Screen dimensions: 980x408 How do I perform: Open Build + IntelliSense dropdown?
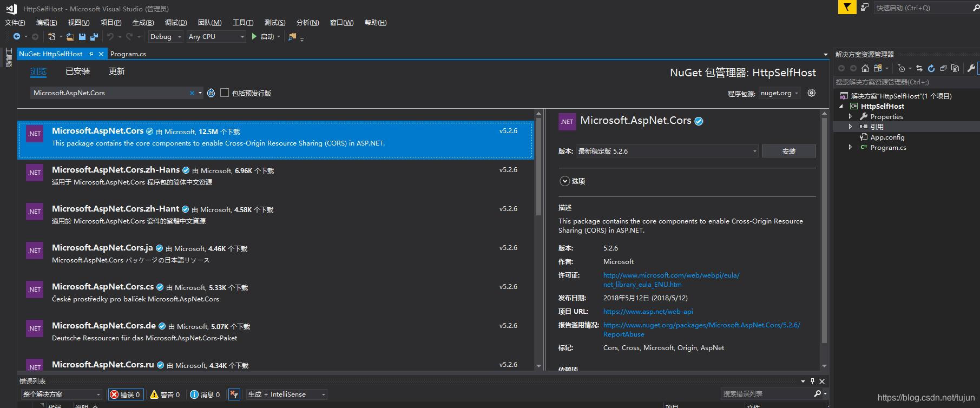pyautogui.click(x=287, y=394)
